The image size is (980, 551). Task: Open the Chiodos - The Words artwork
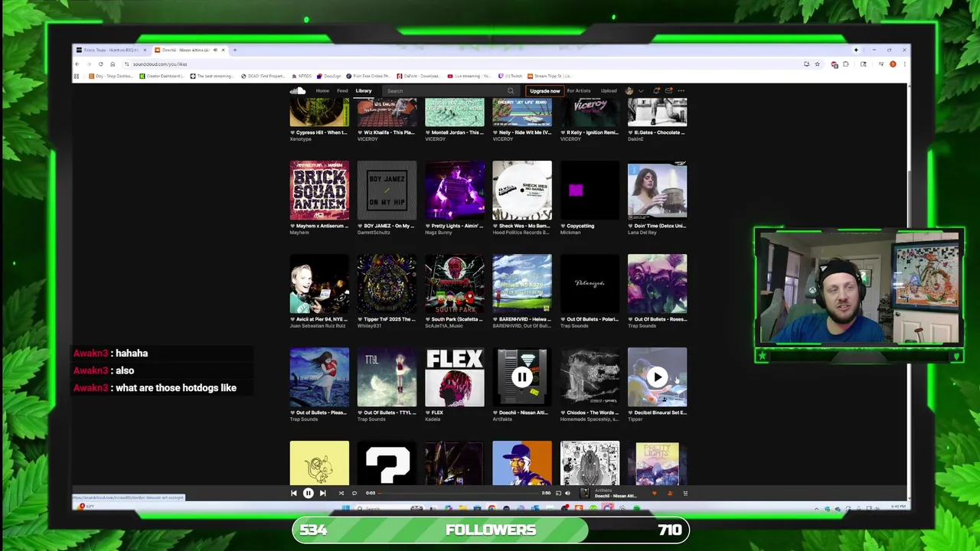(590, 377)
